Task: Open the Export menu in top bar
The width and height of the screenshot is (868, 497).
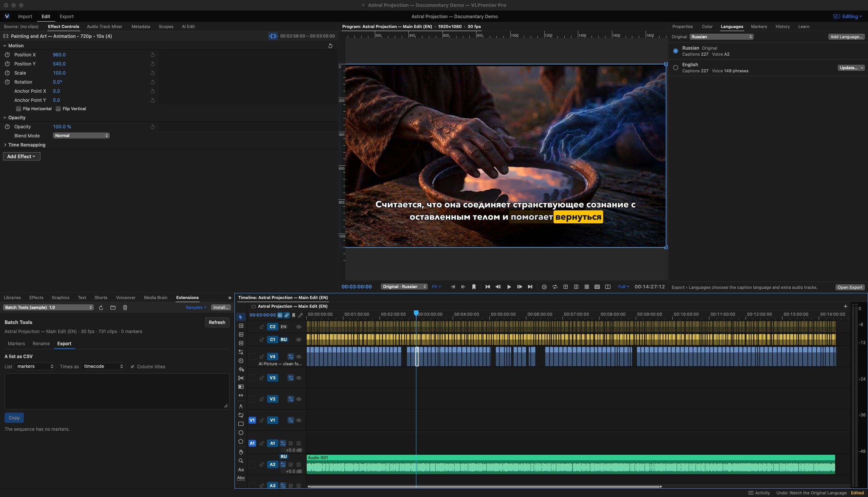Action: point(67,16)
